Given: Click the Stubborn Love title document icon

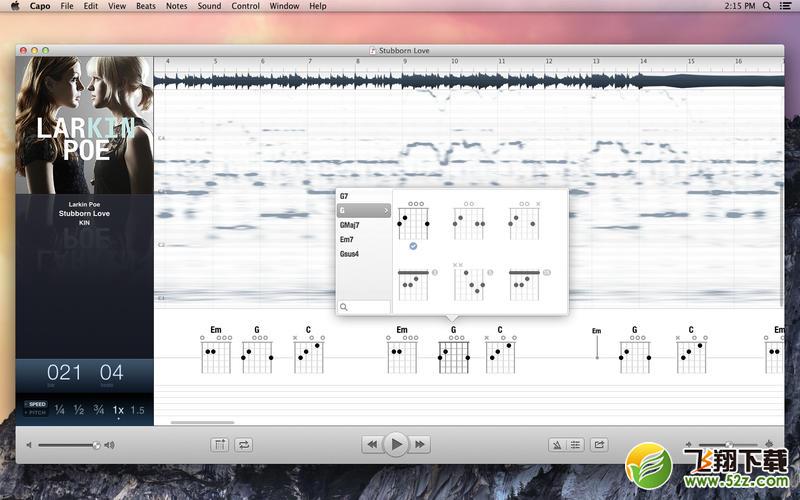Looking at the screenshot, I should point(373,51).
